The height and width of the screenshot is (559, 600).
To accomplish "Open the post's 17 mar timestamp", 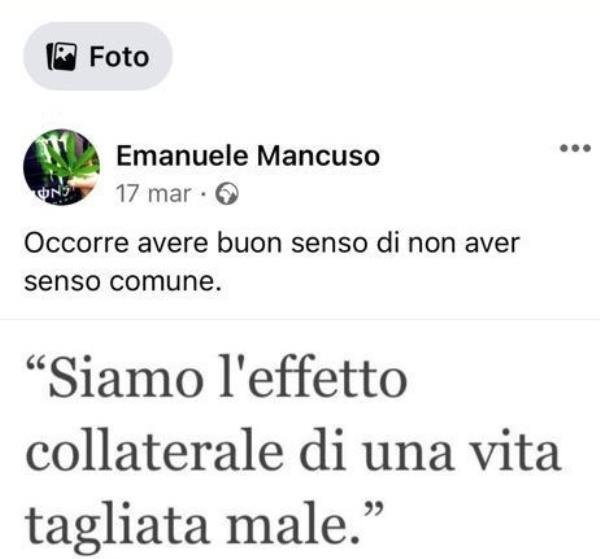I will pyautogui.click(x=153, y=194).
